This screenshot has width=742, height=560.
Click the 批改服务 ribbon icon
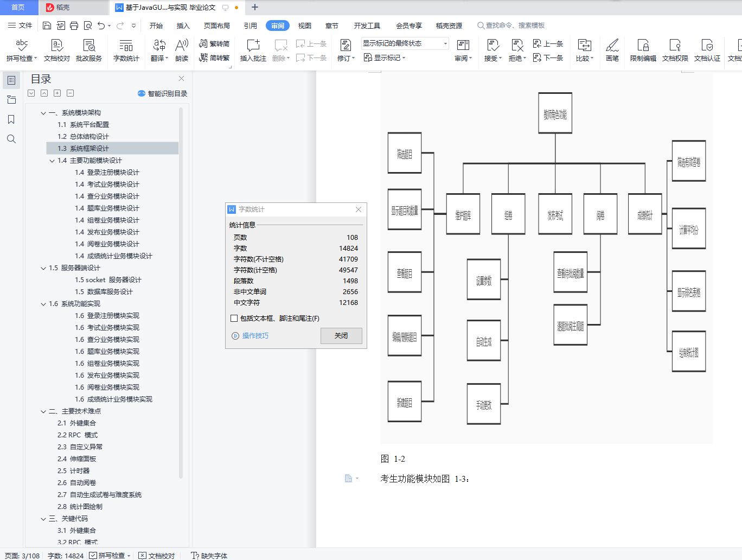[89, 50]
